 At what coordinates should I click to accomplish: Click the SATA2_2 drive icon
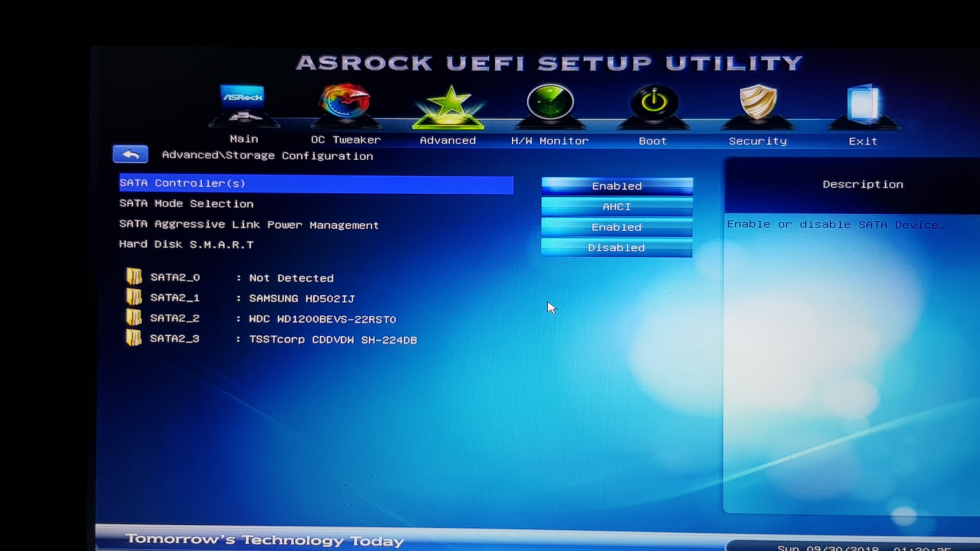134,317
